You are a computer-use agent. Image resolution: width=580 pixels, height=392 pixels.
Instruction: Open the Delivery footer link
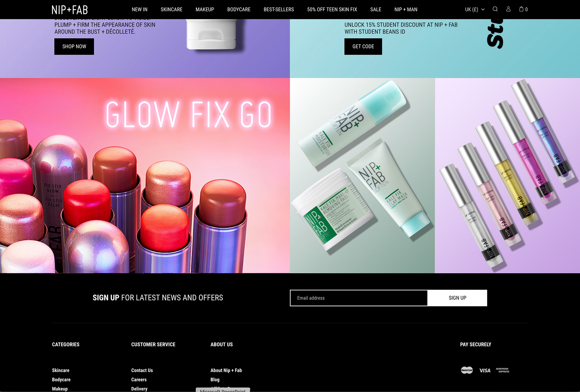coord(139,389)
